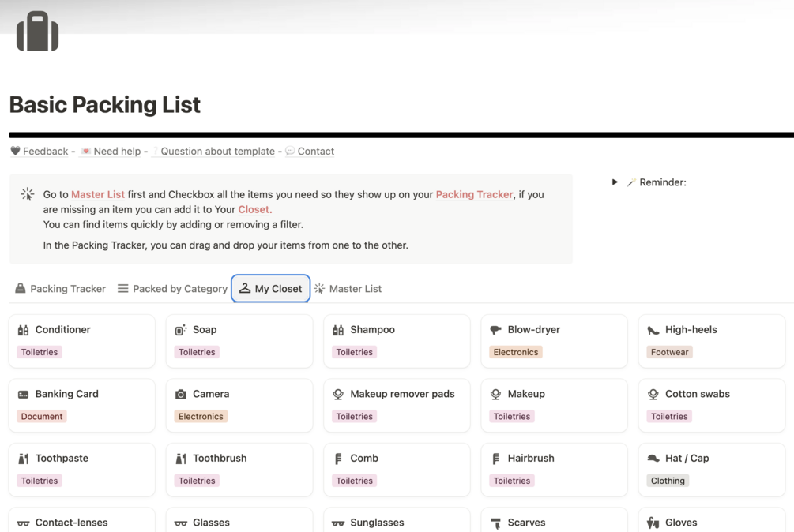Click the Toothbrush card icon
The height and width of the screenshot is (532, 794).
181,459
